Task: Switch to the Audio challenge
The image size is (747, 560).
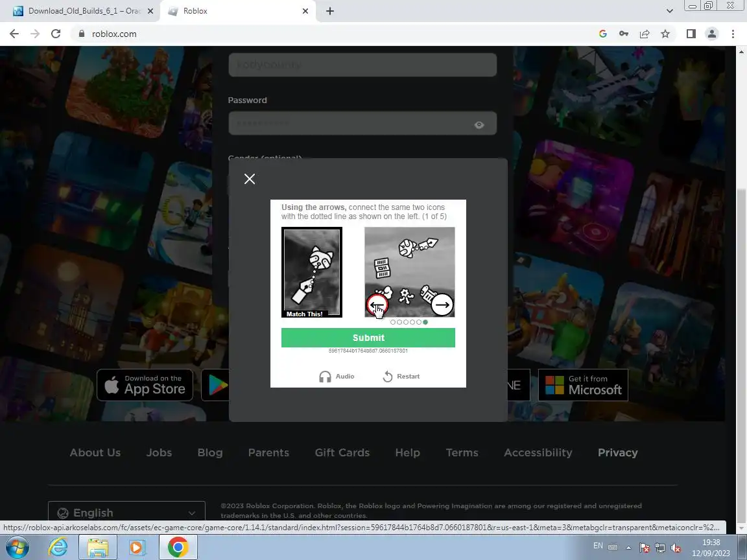Action: pos(337,376)
